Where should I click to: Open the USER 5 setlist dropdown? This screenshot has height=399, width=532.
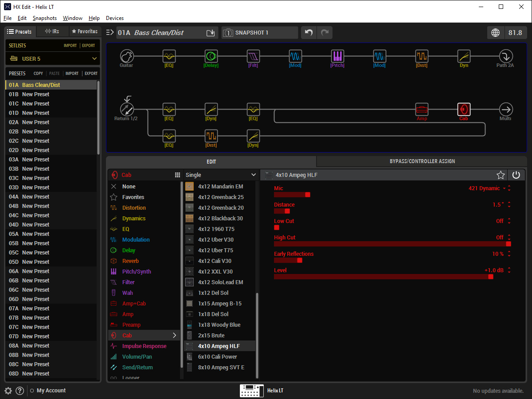coord(53,59)
